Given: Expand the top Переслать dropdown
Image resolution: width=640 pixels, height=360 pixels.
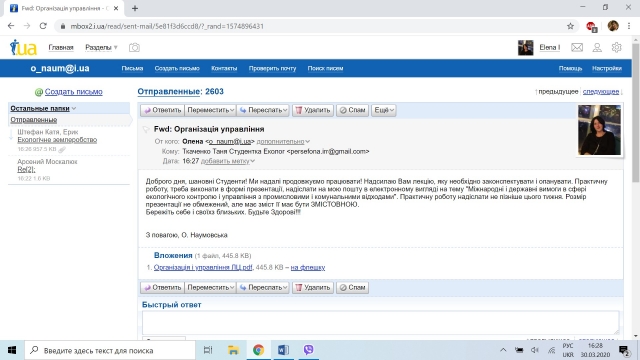Looking at the screenshot, I should (x=263, y=110).
